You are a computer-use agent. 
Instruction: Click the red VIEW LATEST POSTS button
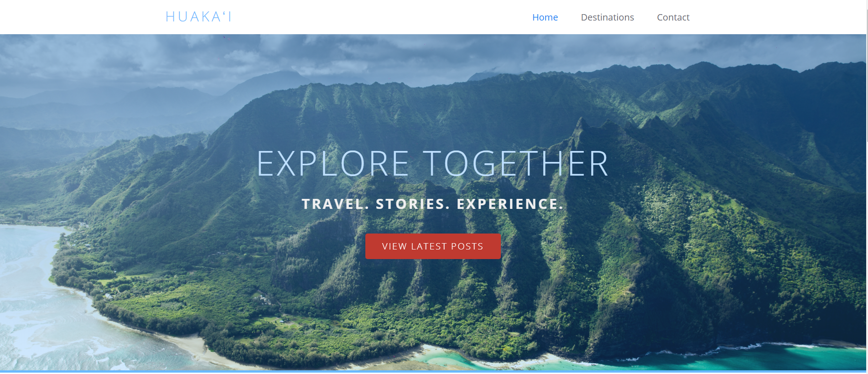433,246
